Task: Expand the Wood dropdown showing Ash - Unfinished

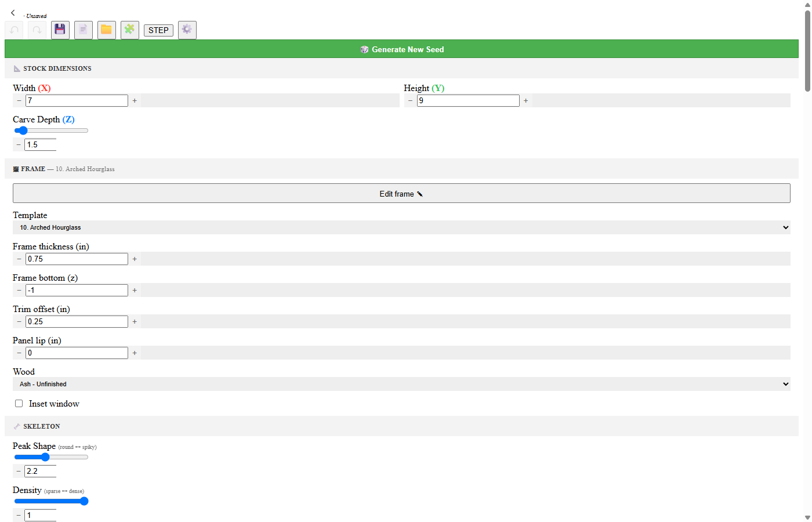Action: point(401,384)
